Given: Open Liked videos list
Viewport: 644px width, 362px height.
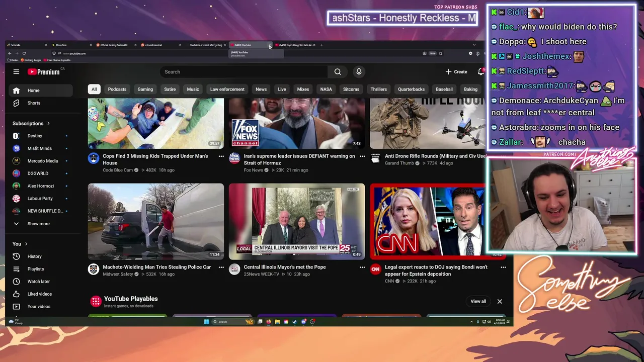Looking at the screenshot, I should pos(41,294).
